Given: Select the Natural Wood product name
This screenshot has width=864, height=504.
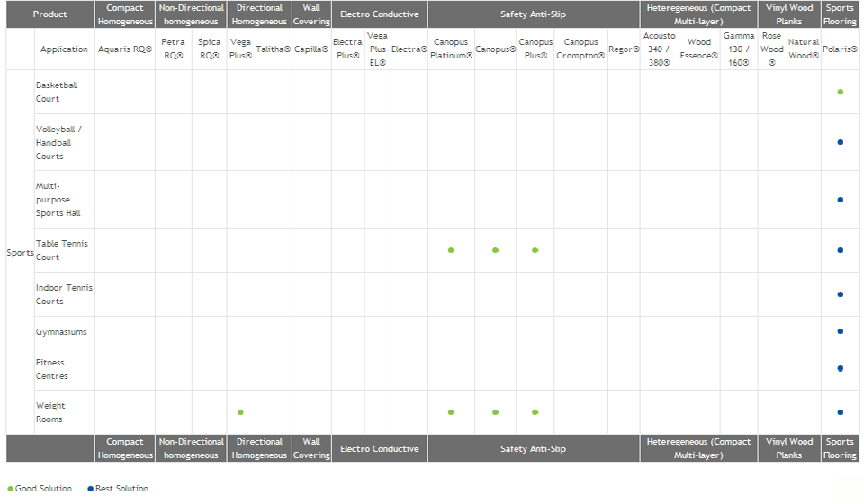Looking at the screenshot, I should coord(804,49).
